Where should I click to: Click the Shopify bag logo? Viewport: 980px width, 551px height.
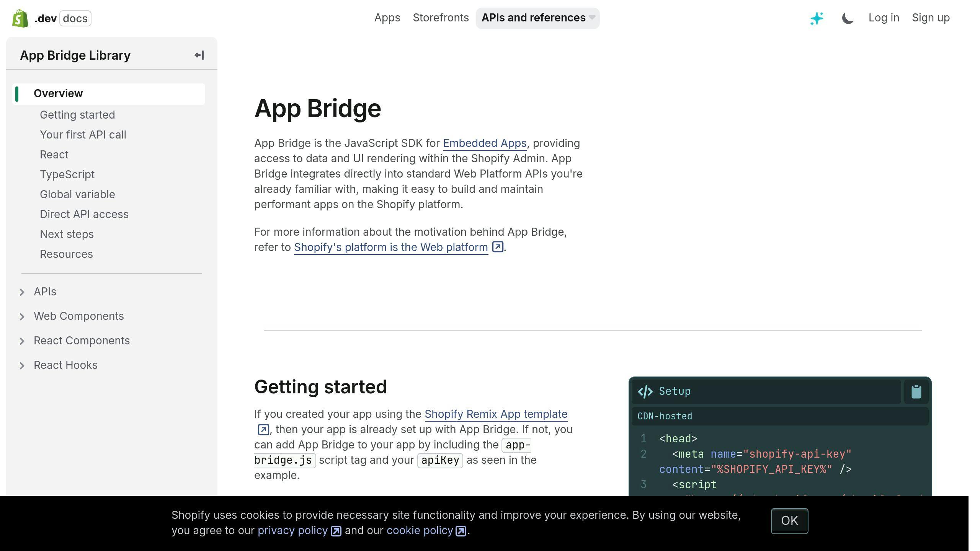(x=20, y=18)
